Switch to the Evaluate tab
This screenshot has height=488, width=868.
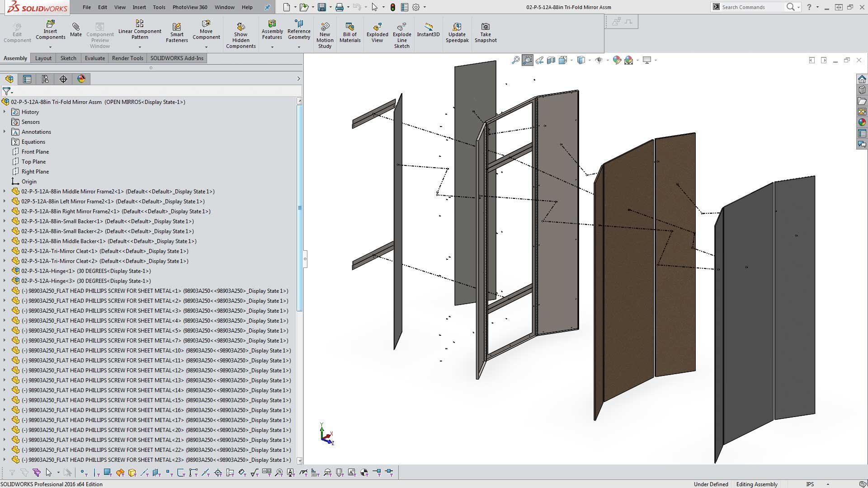(95, 58)
